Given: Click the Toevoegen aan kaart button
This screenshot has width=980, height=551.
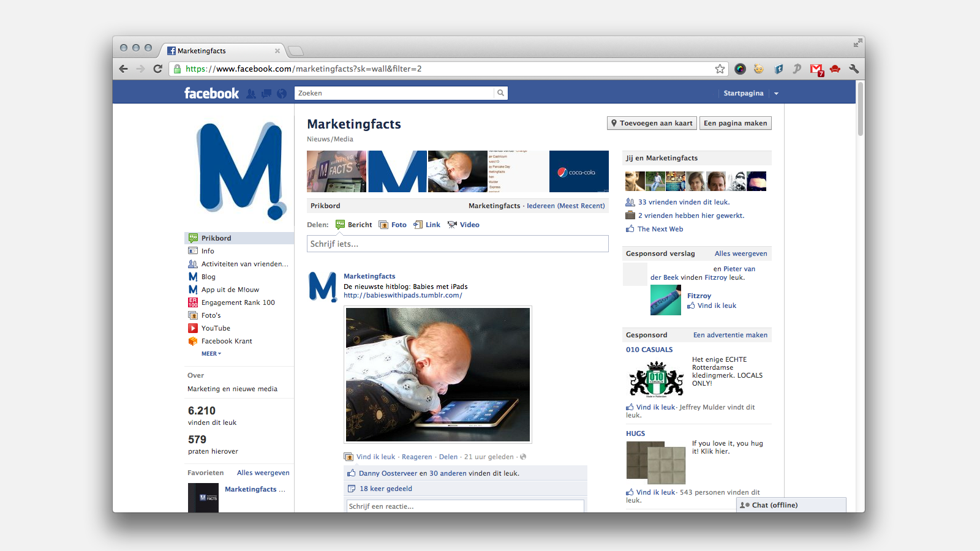Looking at the screenshot, I should click(x=652, y=123).
